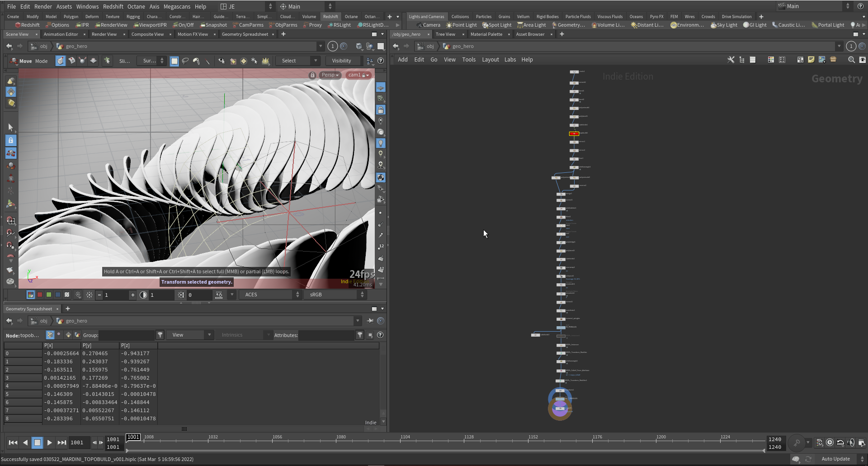Open the ACES color space dropdown
This screenshot has width=868, height=466.
pos(270,295)
